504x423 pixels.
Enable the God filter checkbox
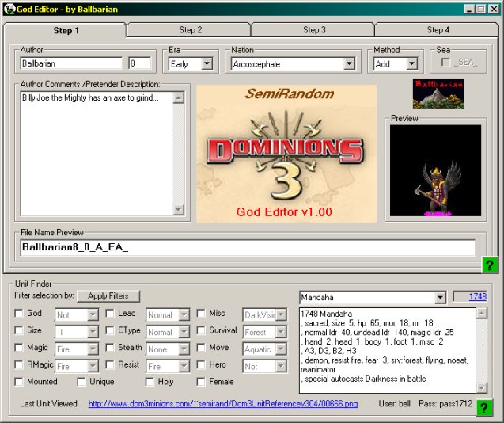pos(19,314)
